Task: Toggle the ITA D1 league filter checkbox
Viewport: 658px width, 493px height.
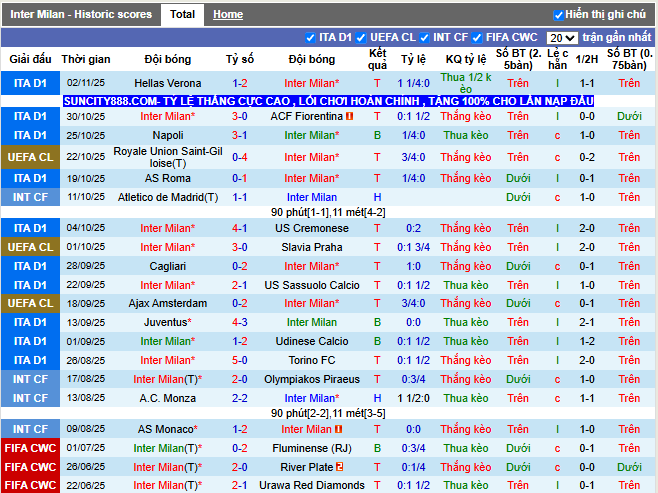Action: coord(310,38)
